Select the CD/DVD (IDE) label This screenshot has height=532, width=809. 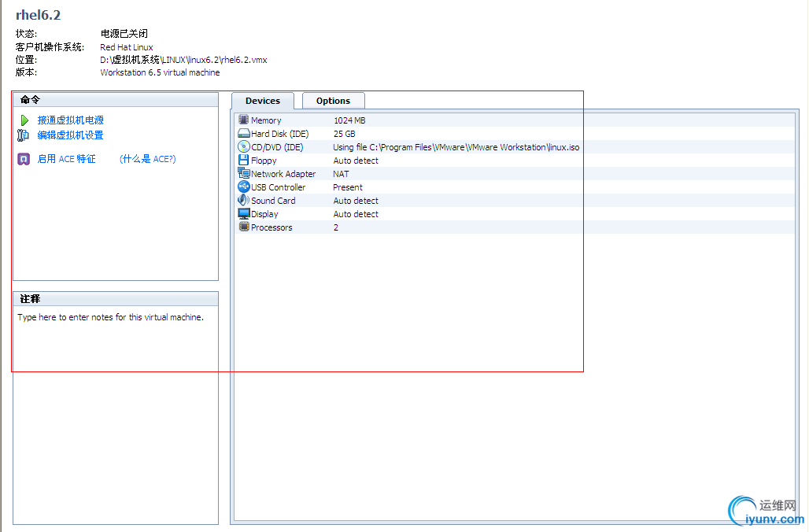[277, 147]
